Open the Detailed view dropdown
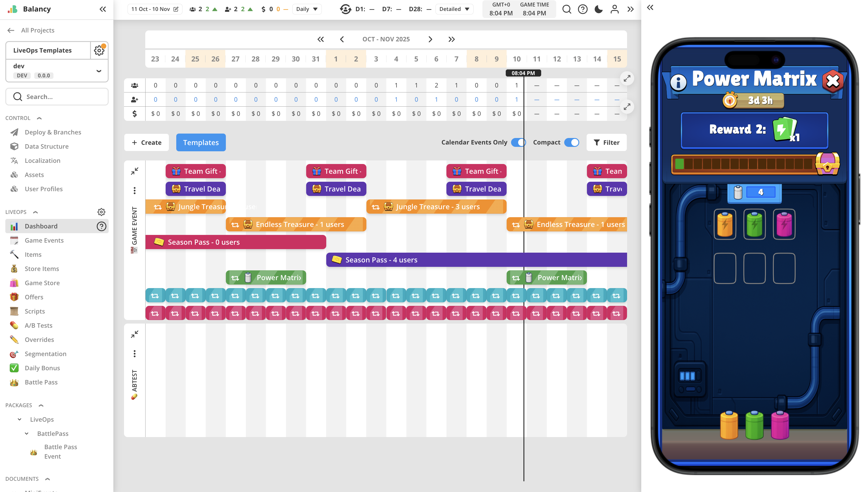 click(454, 9)
